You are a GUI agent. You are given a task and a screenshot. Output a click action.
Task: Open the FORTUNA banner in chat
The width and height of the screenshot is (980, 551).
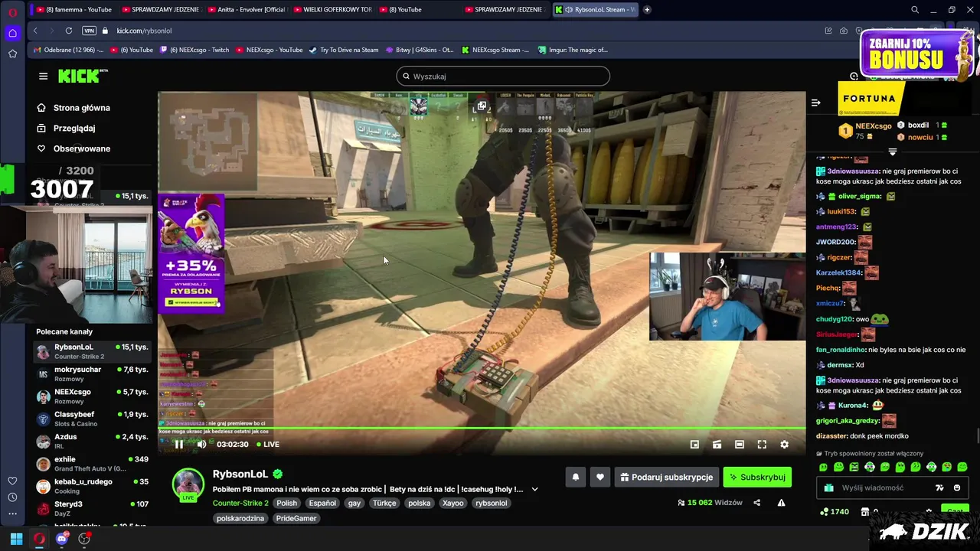872,99
